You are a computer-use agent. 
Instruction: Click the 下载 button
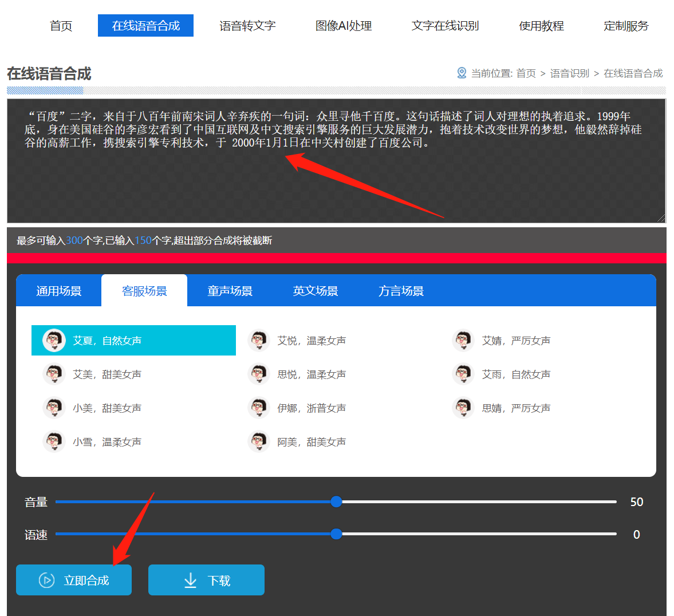(206, 580)
